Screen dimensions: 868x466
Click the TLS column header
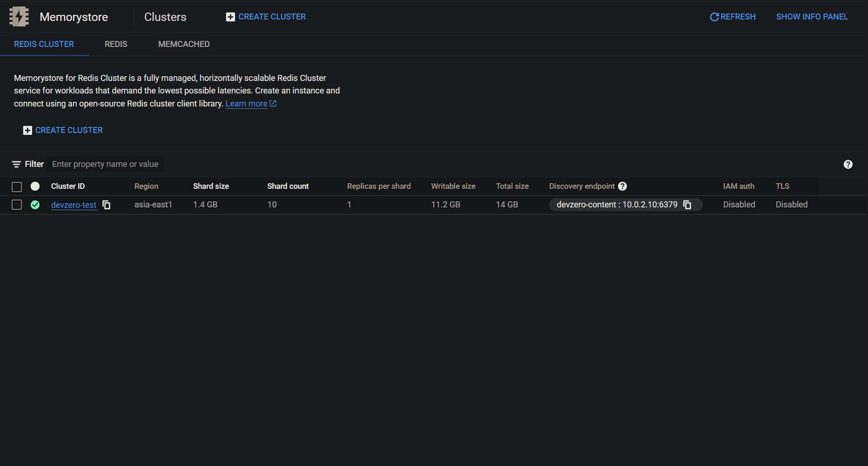point(783,186)
